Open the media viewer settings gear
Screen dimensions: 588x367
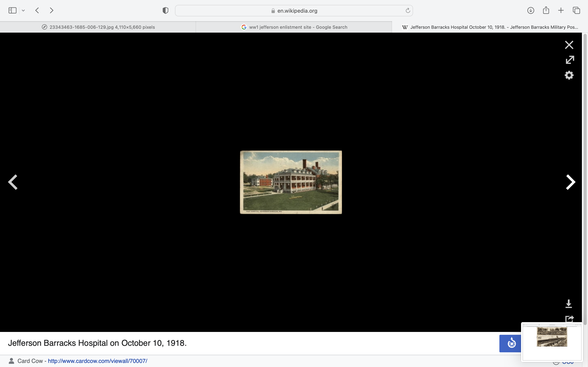(x=569, y=75)
